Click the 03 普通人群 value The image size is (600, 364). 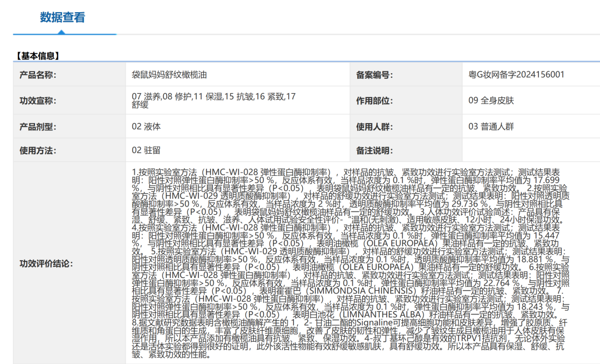pos(491,127)
